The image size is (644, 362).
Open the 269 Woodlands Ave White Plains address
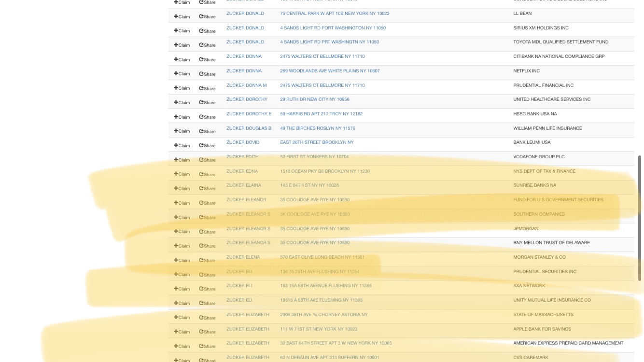click(x=330, y=71)
